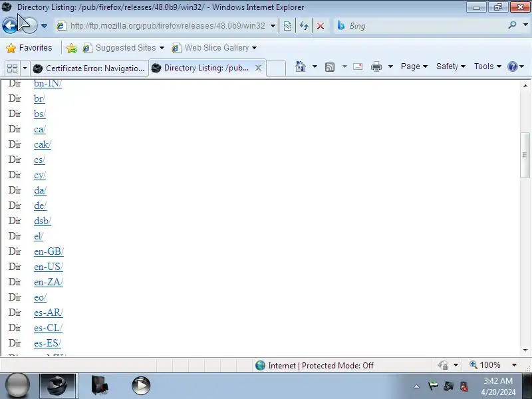Refresh the page with the Refresh icon

click(x=304, y=26)
